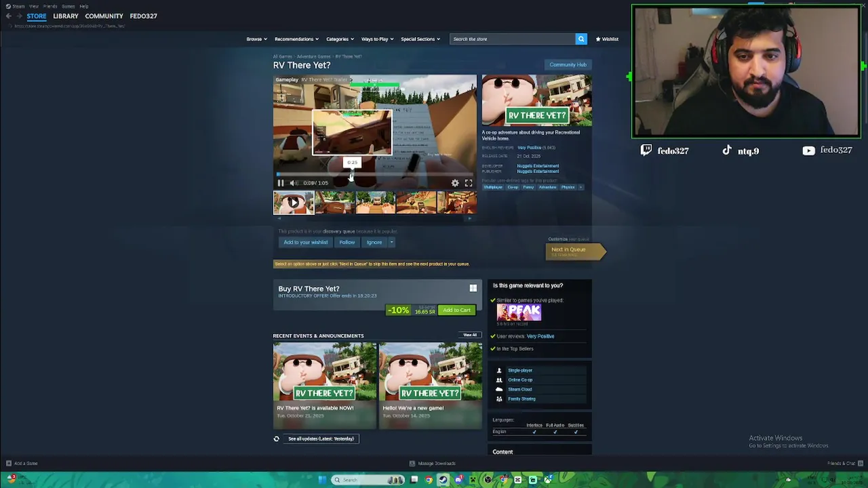Open the Friends menu in Steam menu bar
This screenshot has width=868, height=488.
pos(50,6)
